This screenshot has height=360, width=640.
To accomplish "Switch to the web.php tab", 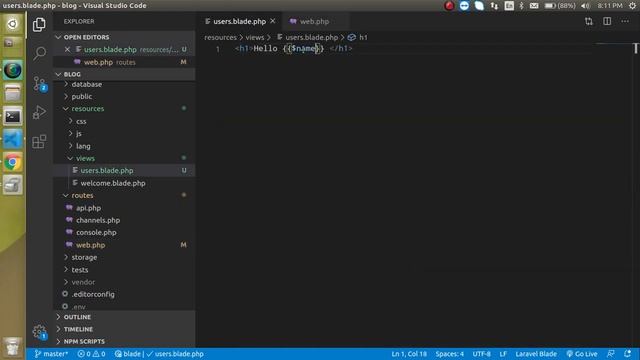I will (x=314, y=21).
